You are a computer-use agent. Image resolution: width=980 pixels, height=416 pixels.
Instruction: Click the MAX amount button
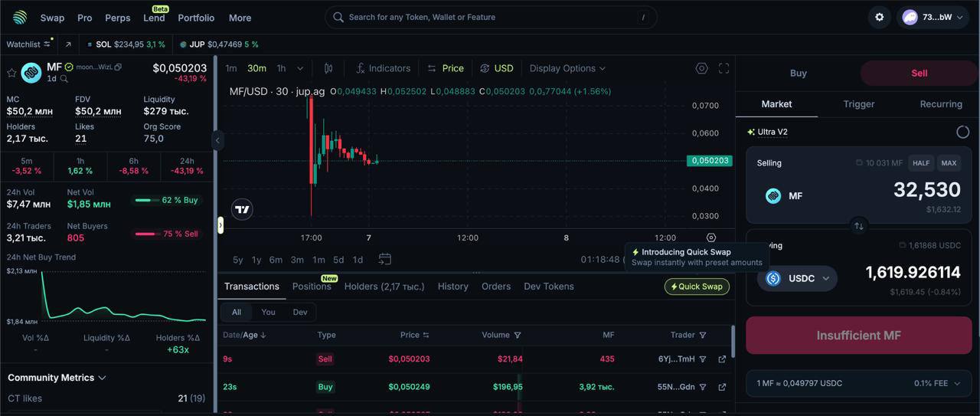949,162
